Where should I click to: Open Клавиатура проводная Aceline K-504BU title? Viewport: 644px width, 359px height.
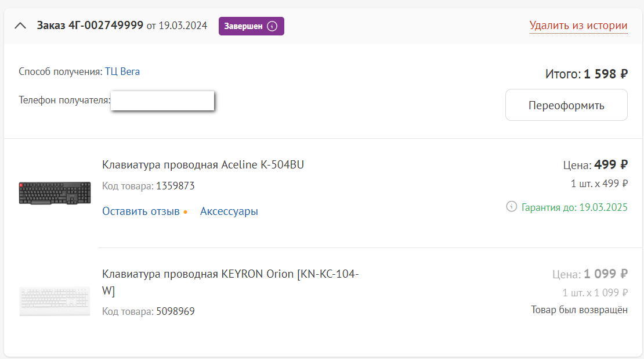[202, 165]
